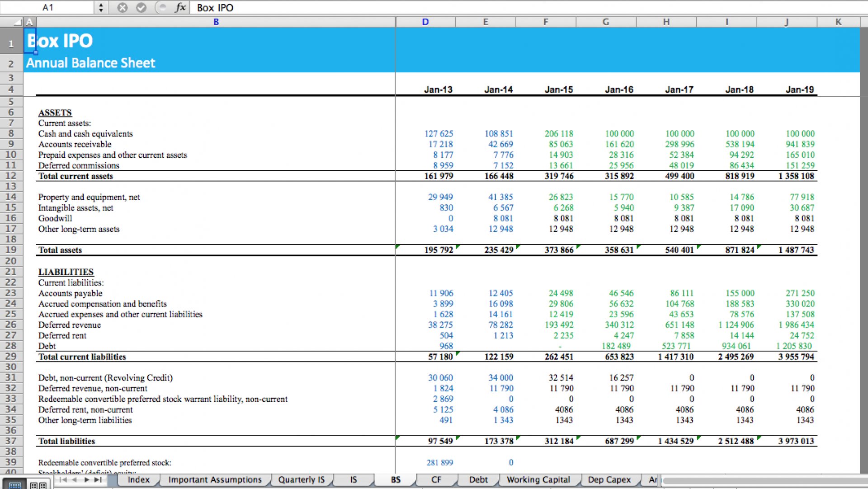The height and width of the screenshot is (489, 868).
Task: Click the Name Box showing A1
Action: pos(47,7)
